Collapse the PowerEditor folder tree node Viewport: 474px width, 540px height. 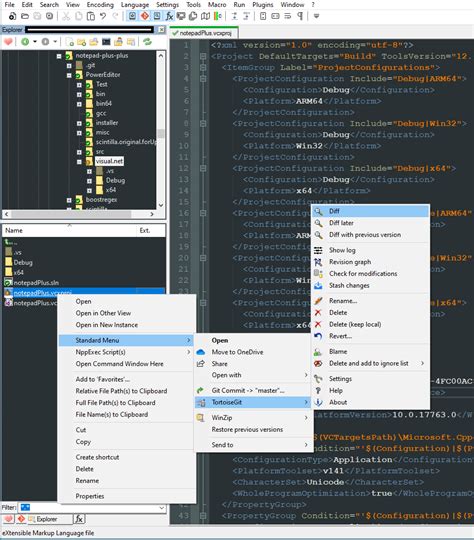pyautogui.click(x=69, y=75)
